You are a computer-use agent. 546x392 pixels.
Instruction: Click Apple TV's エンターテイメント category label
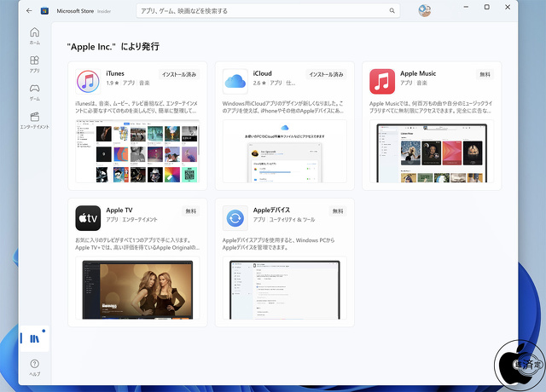pos(140,220)
